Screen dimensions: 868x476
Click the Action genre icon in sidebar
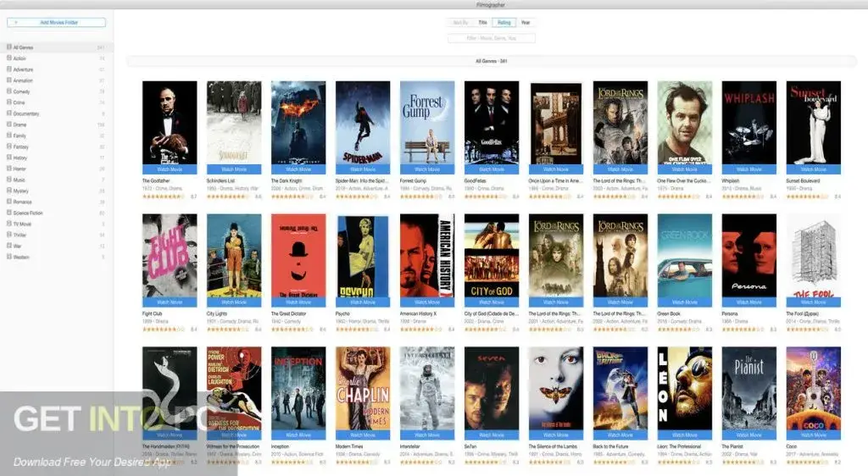point(8,58)
